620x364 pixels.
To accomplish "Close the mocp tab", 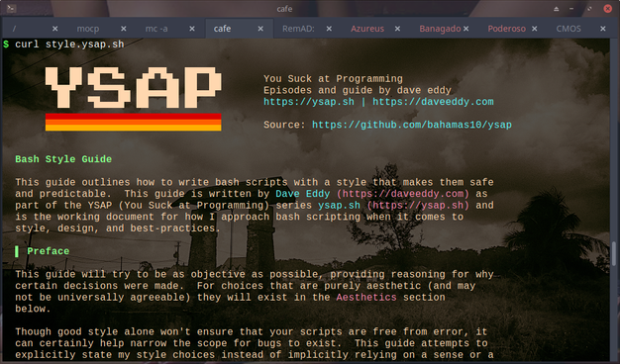I will [x=124, y=29].
